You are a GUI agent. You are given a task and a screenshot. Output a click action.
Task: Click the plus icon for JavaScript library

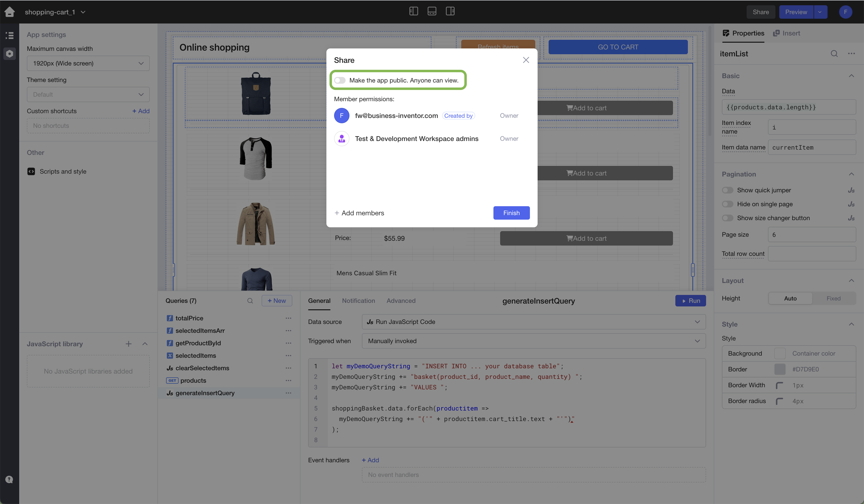point(129,344)
